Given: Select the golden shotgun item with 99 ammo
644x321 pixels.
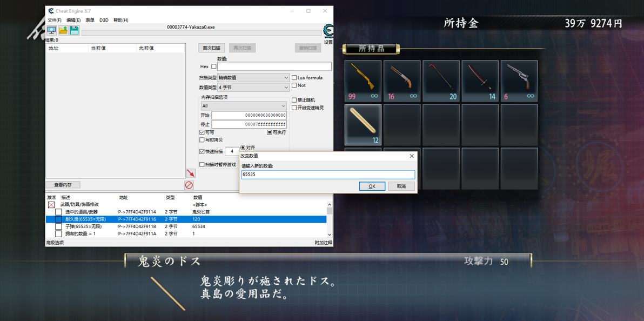Looking at the screenshot, I should (x=363, y=82).
